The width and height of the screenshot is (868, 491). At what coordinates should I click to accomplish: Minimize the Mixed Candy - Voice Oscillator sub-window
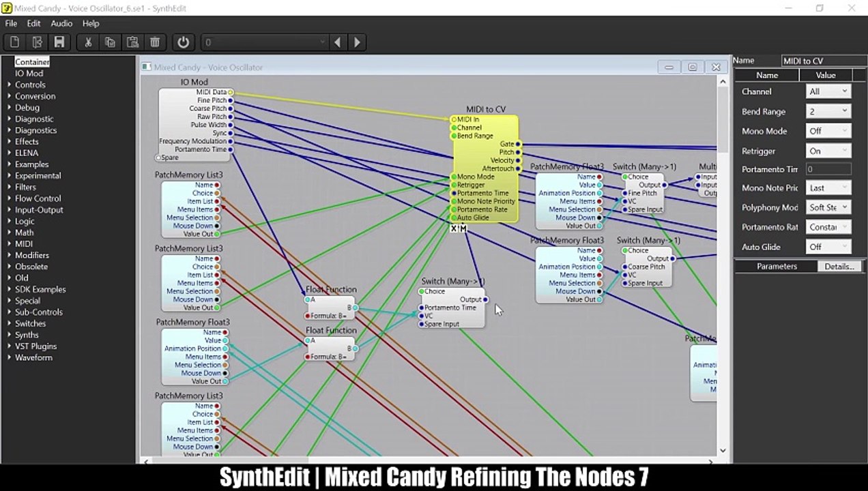(669, 67)
